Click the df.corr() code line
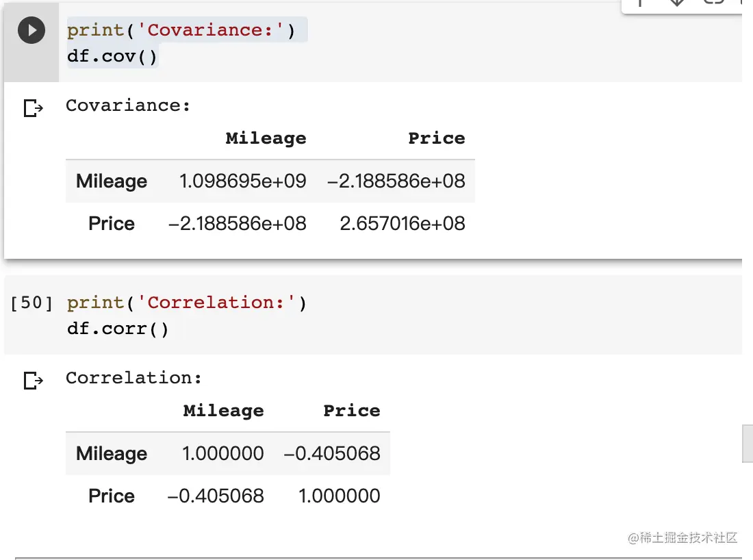This screenshot has height=560, width=753. [118, 329]
